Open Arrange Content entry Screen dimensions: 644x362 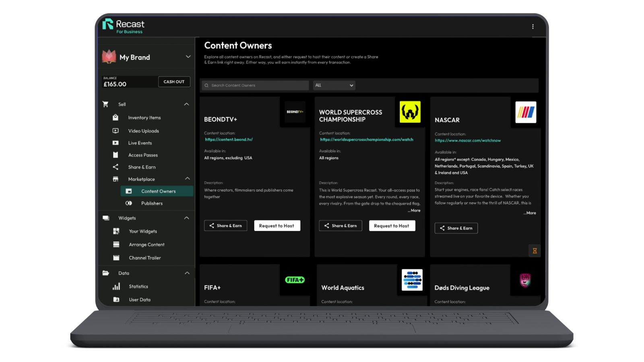coord(147,244)
